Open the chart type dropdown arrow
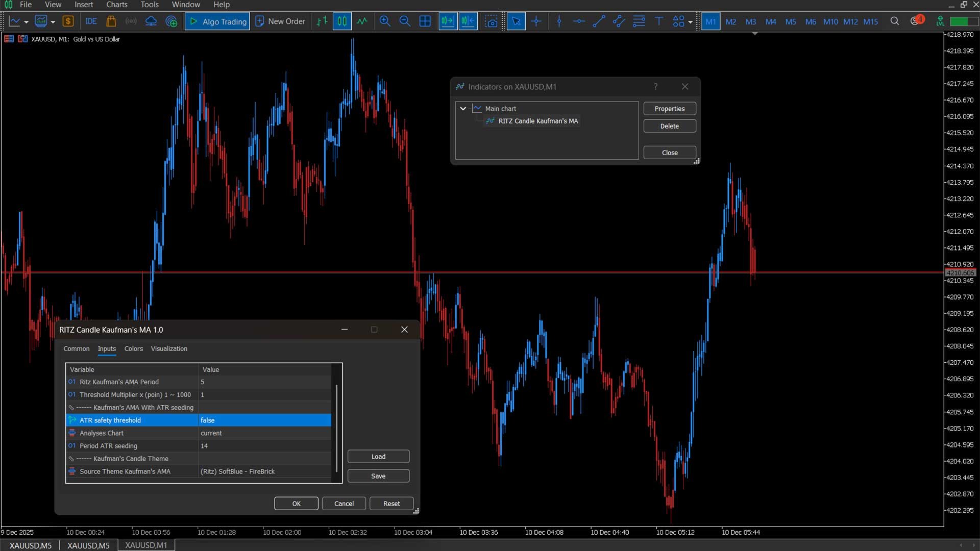The height and width of the screenshot is (551, 980). 26,22
